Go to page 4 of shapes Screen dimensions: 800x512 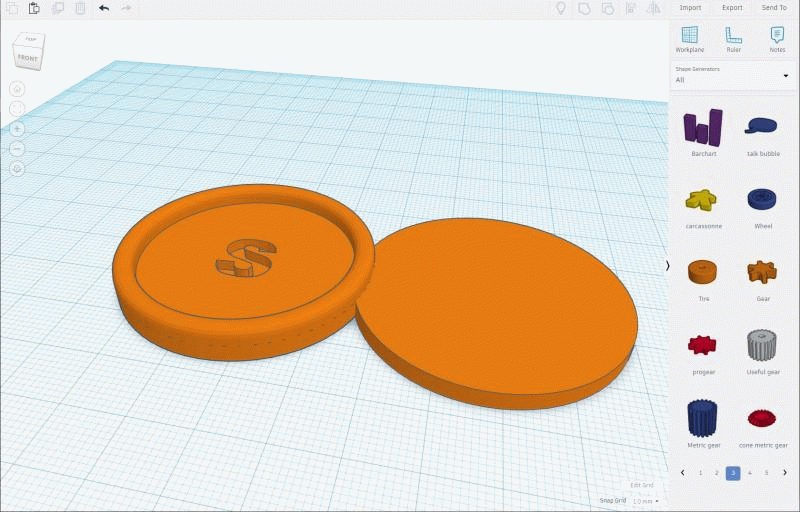tap(750, 472)
